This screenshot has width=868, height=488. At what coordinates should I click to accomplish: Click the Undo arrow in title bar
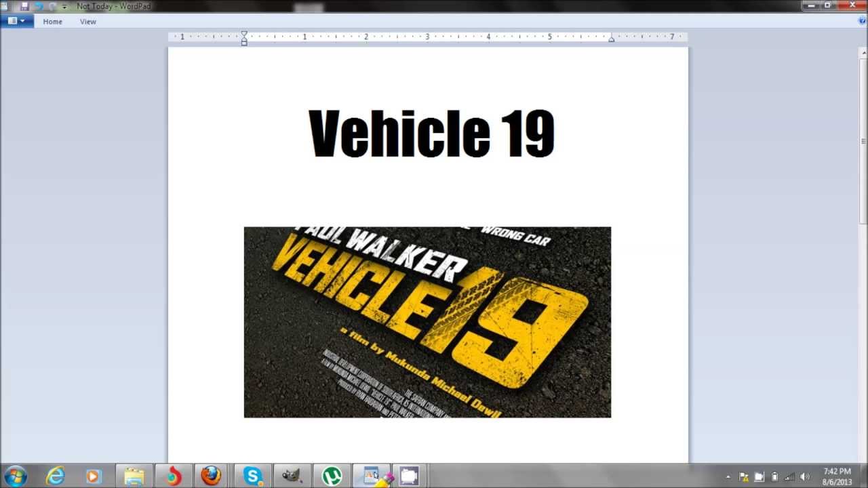(39, 6)
